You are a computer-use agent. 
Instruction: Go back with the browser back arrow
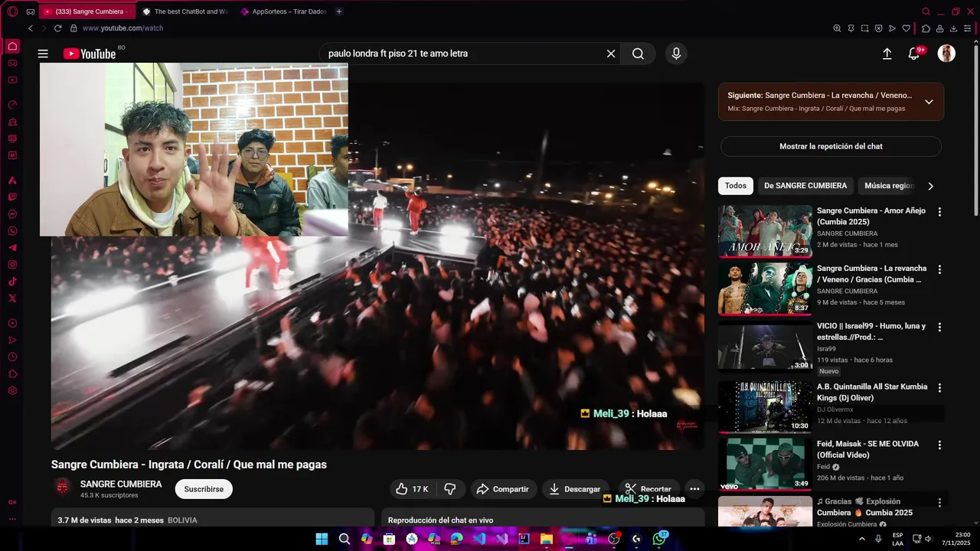[x=31, y=28]
